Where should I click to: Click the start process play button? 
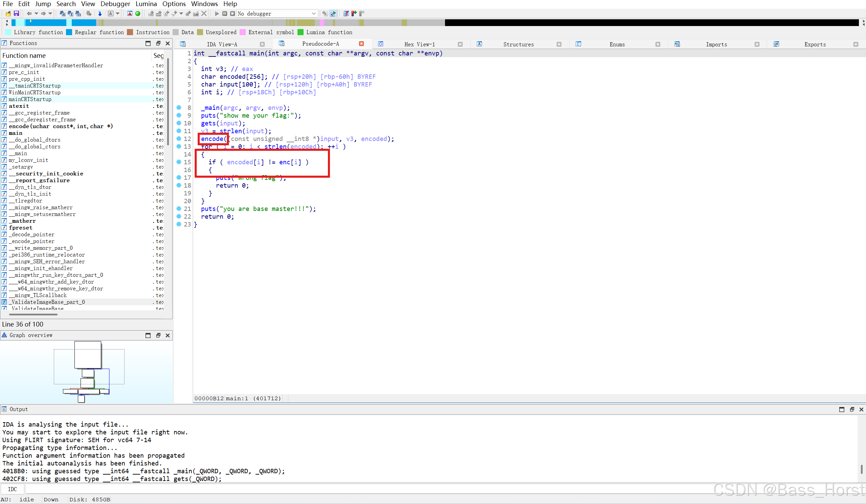pos(217,14)
